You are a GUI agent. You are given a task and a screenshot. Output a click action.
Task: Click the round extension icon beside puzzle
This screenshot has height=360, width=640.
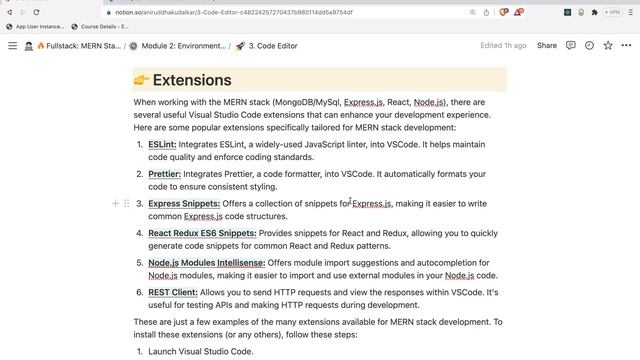pyautogui.click(x=581, y=12)
